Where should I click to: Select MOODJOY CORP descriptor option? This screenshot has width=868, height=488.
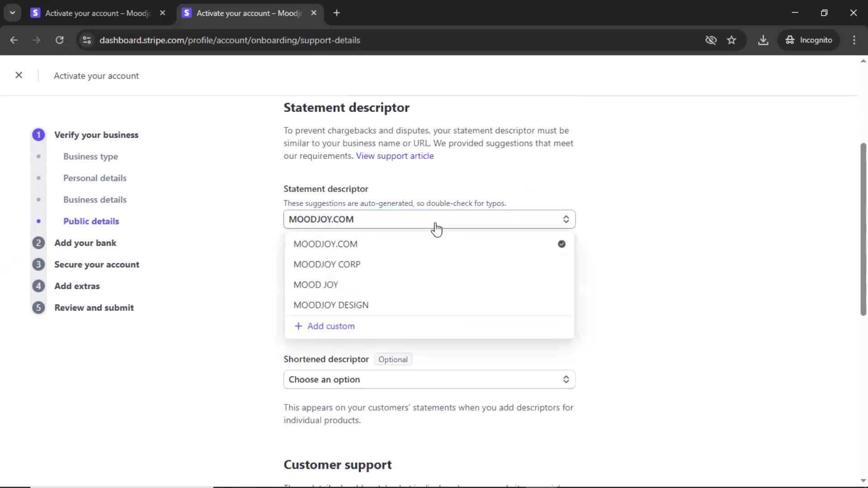click(326, 264)
